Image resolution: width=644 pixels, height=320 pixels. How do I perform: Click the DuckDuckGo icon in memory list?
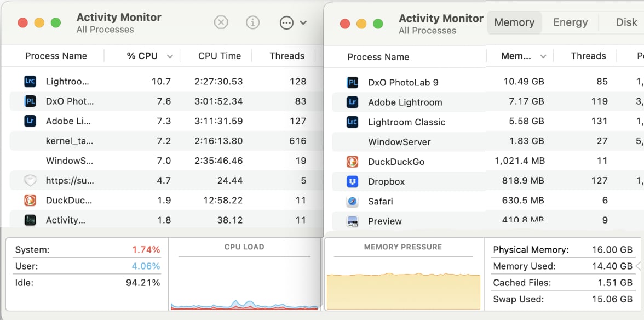coord(353,162)
